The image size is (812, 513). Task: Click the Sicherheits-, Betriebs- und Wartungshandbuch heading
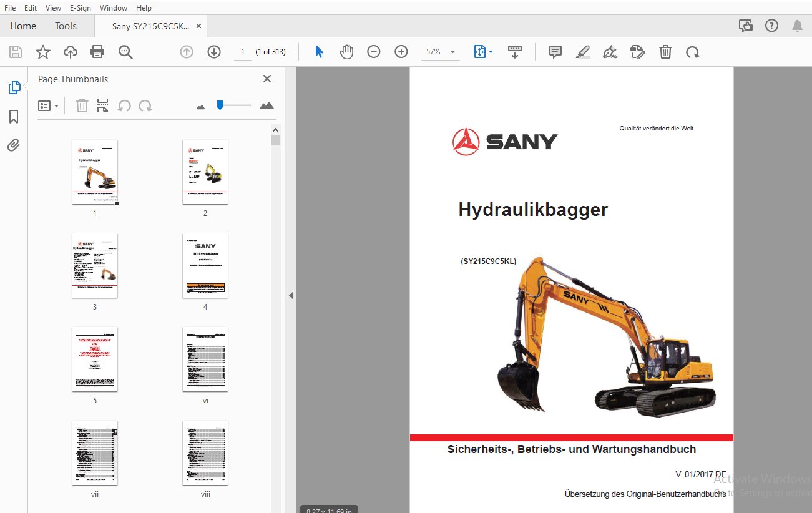(x=572, y=449)
